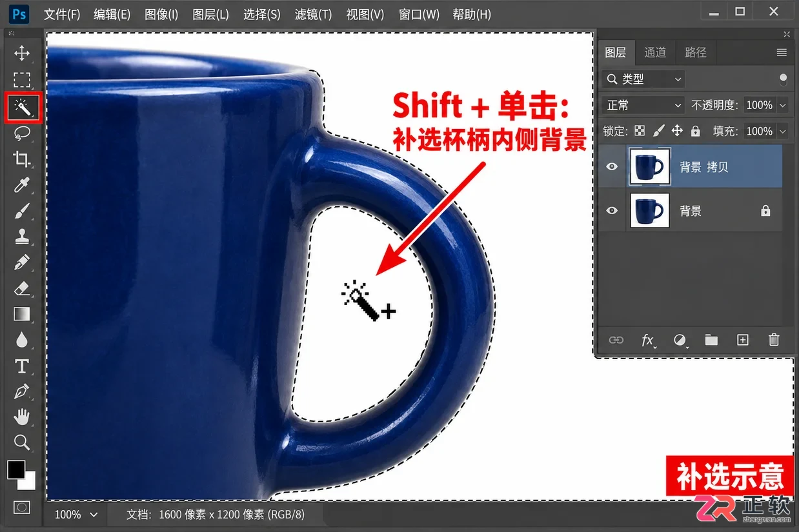
Task: Open the layer style fx menu
Action: tap(648, 340)
